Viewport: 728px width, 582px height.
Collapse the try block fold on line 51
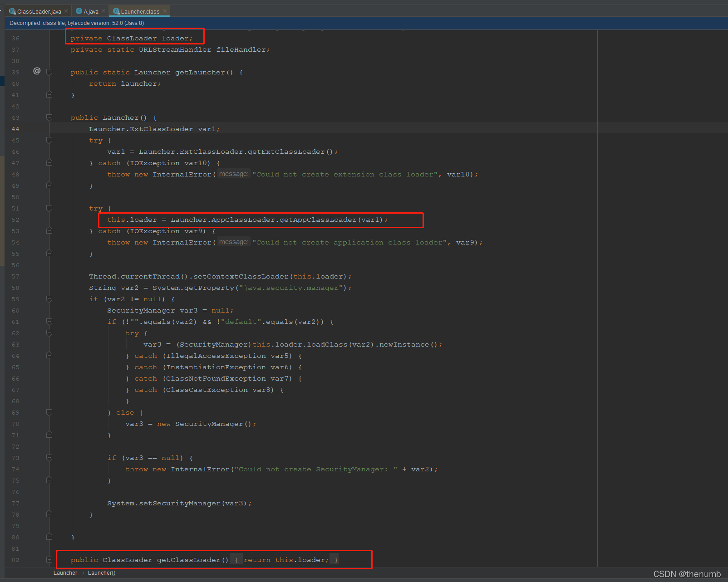[x=49, y=208]
